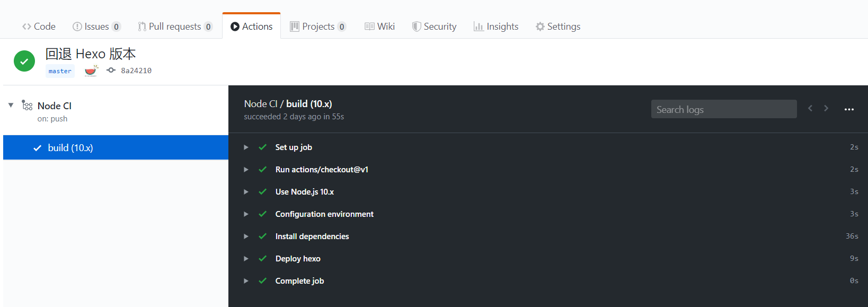Expand the Use Node.js 10.x step
The image size is (868, 307).
(x=246, y=192)
